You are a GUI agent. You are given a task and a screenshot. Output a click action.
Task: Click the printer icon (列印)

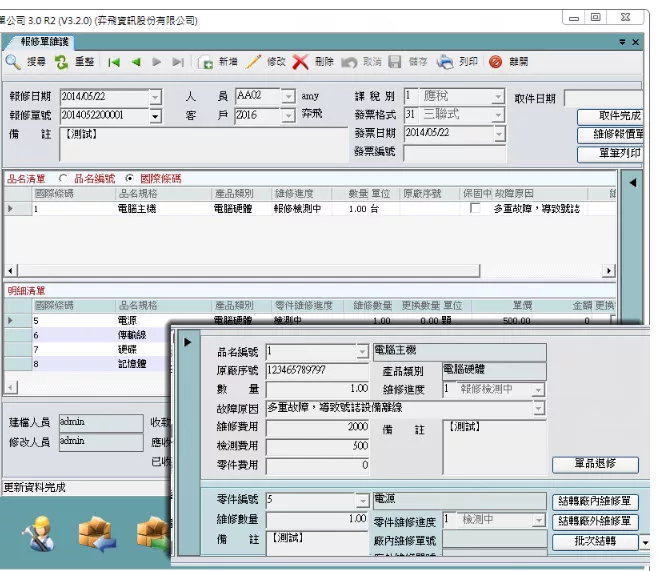[x=445, y=62]
